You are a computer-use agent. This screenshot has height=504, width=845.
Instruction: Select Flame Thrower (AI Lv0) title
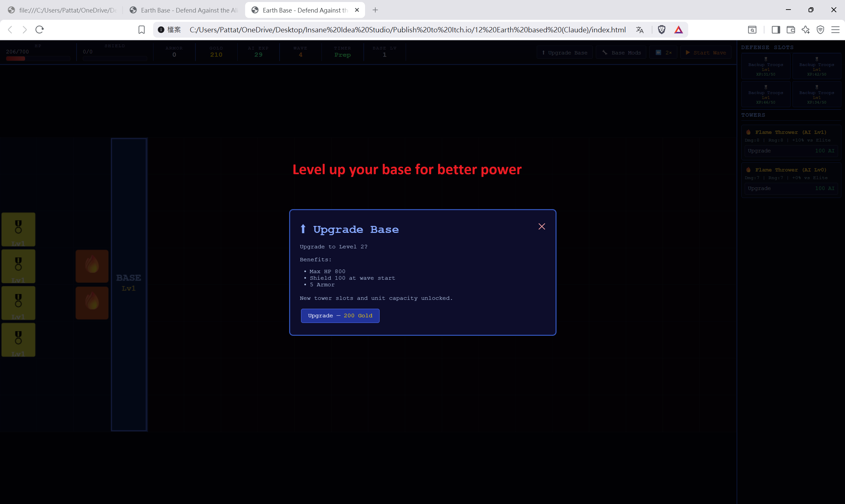pos(790,170)
